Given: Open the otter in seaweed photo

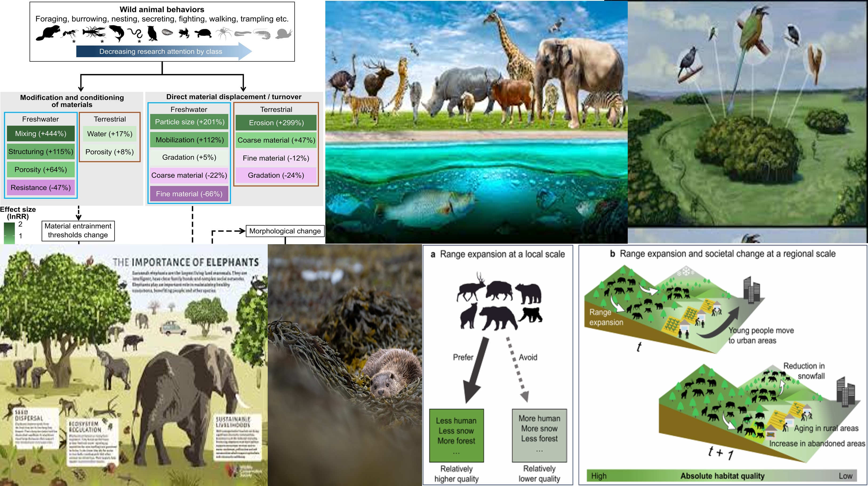Looking at the screenshot, I should [x=345, y=365].
